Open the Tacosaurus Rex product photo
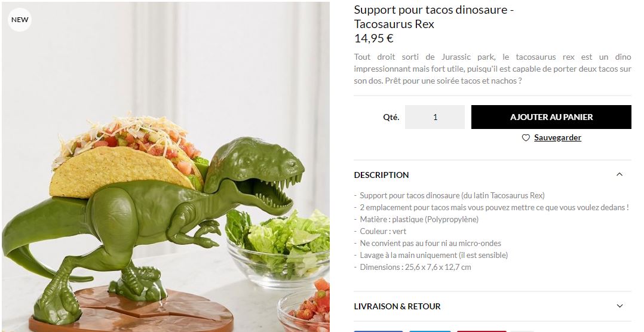Image resolution: width=644 pixels, height=332 pixels. pos(165,167)
